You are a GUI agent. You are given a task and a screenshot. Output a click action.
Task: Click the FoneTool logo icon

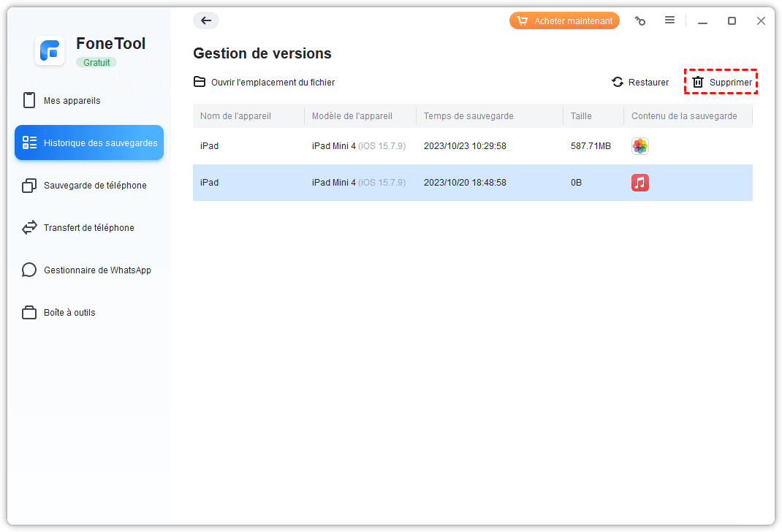point(50,51)
